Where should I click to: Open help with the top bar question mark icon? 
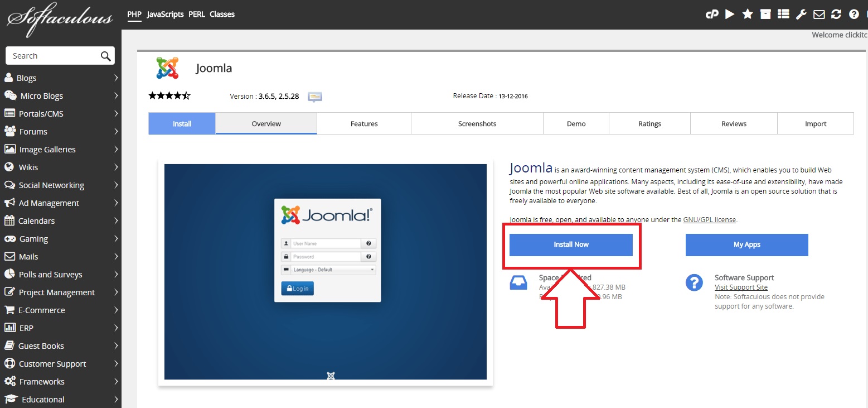pyautogui.click(x=854, y=14)
